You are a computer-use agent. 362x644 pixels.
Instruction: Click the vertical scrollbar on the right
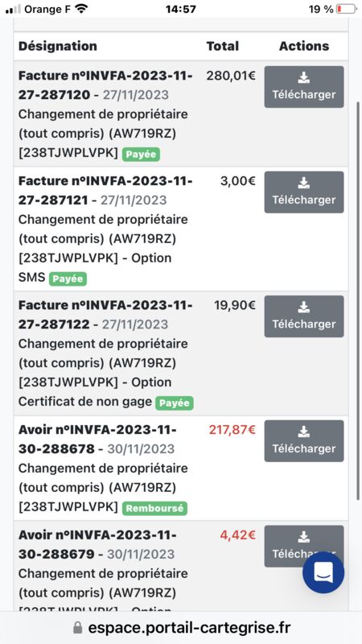(358, 299)
